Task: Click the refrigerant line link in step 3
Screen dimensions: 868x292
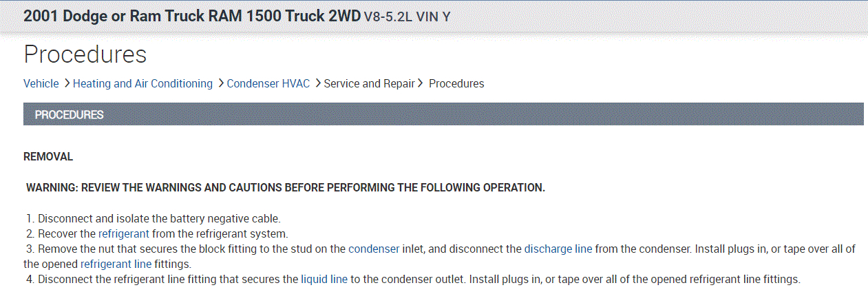Action: tap(116, 264)
